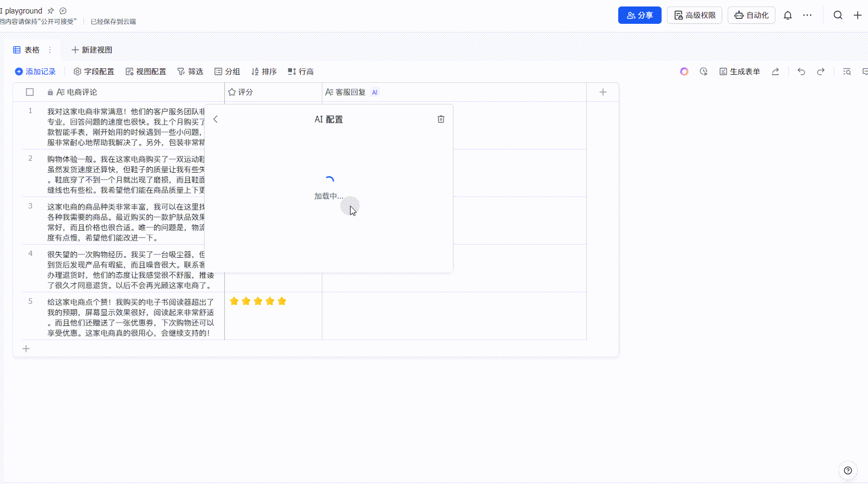Star the playground document title
This screenshot has width=868, height=484.
pyautogui.click(x=51, y=11)
